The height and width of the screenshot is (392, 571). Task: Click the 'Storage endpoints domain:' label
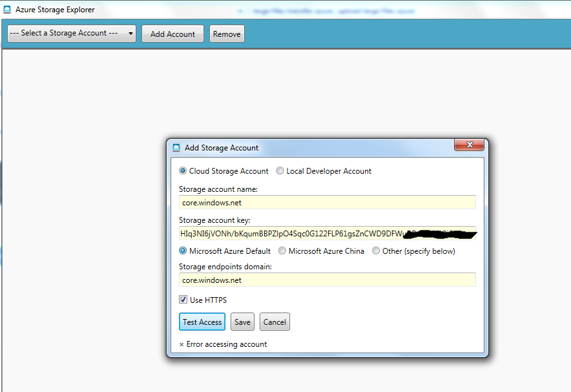(225, 267)
